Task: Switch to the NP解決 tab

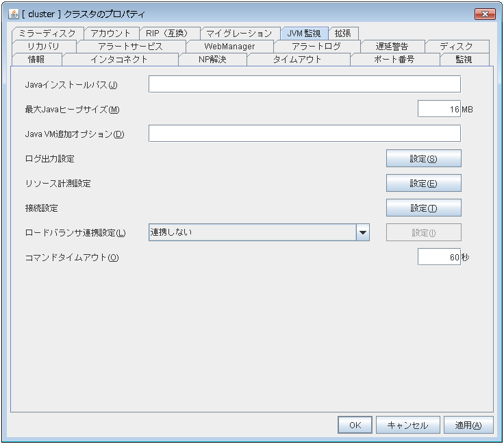Action: [x=212, y=59]
